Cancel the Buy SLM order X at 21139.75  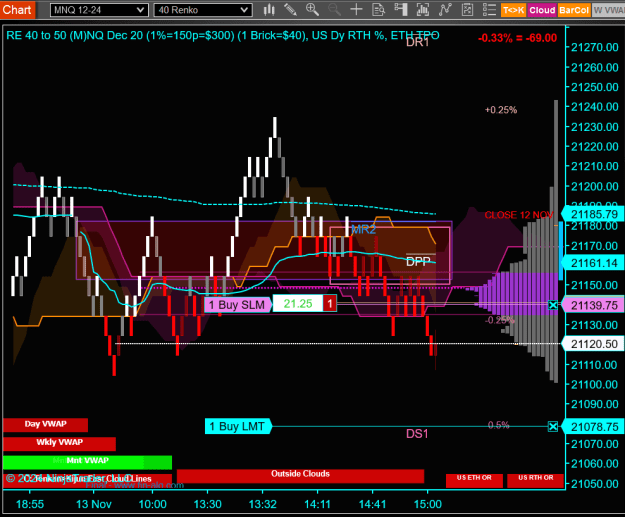(552, 305)
